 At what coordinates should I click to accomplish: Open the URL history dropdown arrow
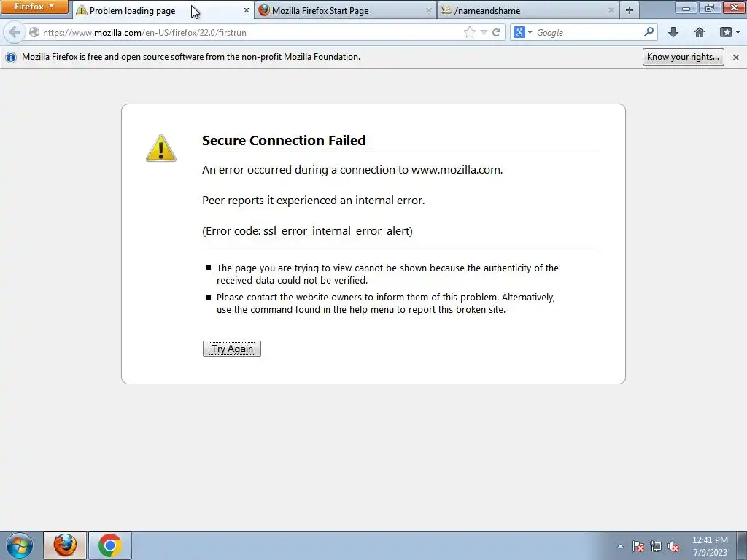point(484,32)
